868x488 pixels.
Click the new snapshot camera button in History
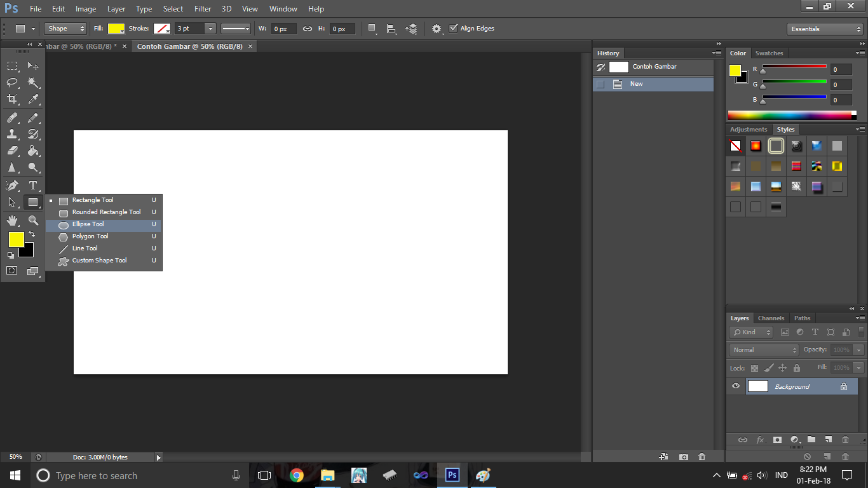684,457
